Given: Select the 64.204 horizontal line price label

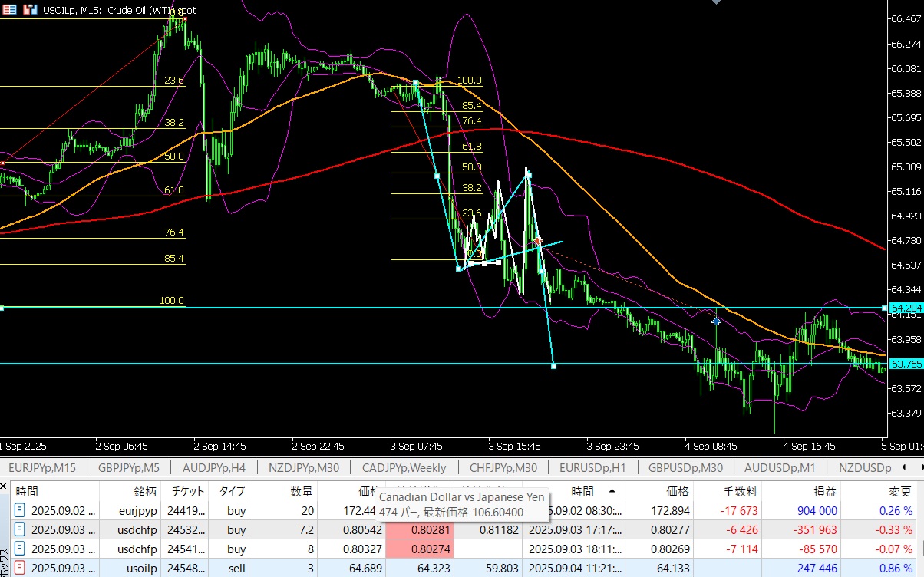Looking at the screenshot, I should pyautogui.click(x=906, y=308).
